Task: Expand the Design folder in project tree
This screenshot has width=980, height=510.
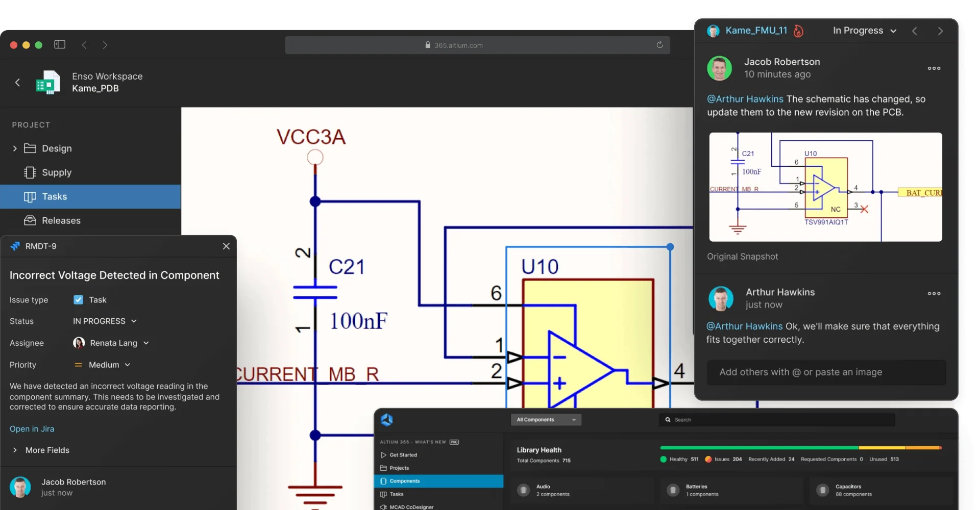Action: point(15,148)
